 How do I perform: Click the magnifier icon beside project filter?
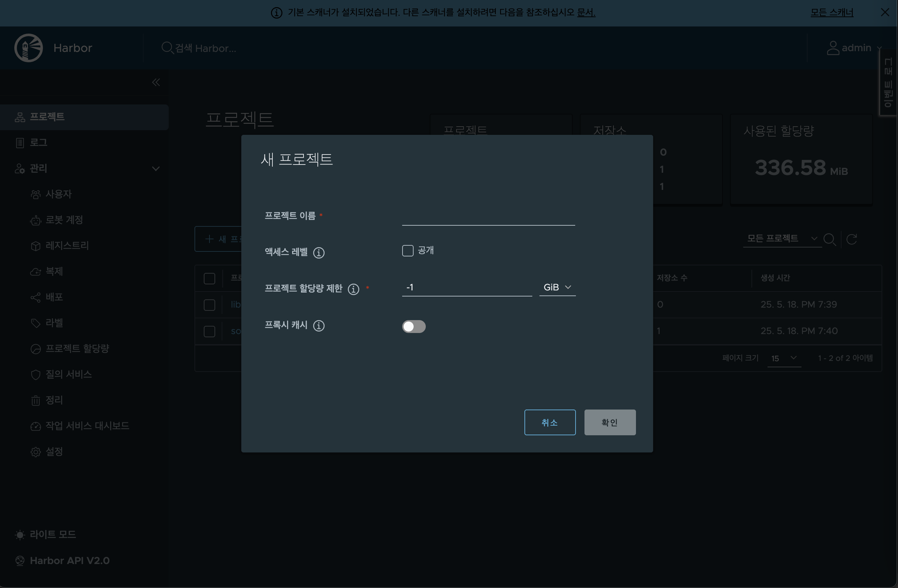click(x=829, y=239)
